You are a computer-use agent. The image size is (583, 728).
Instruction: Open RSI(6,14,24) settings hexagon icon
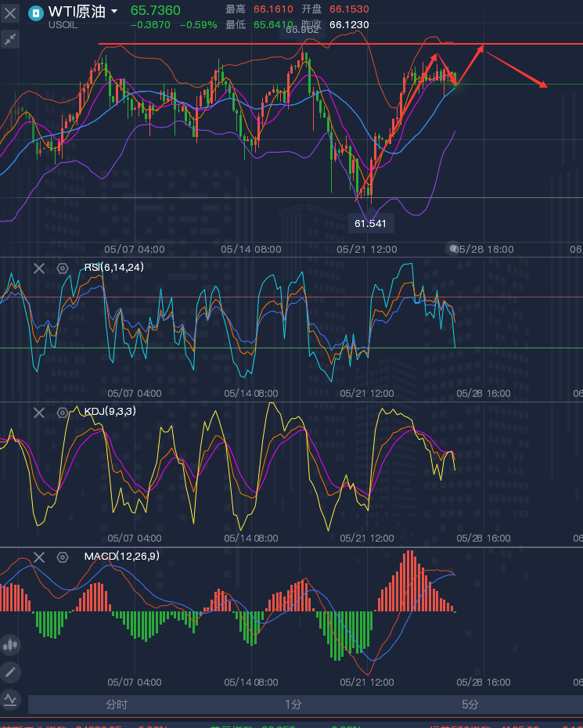click(63, 268)
